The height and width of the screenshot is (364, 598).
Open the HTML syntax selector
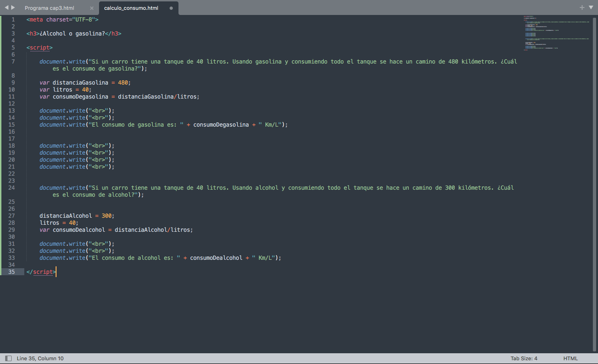[570, 358]
